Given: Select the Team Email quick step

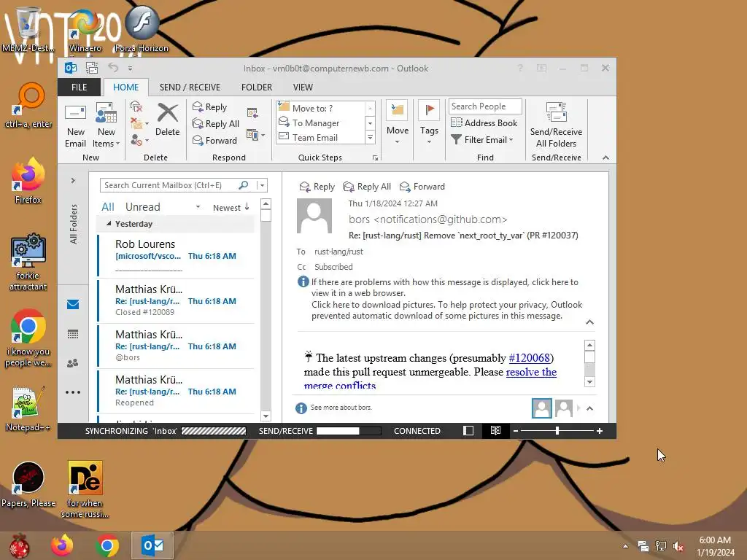Looking at the screenshot, I should pos(320,138).
